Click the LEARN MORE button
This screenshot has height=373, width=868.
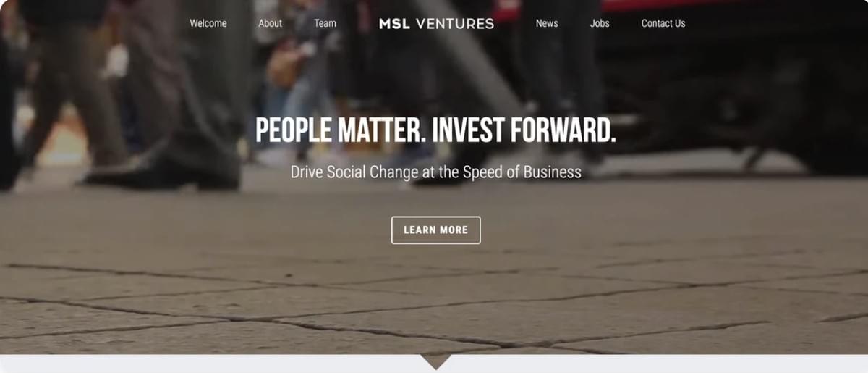[436, 230]
